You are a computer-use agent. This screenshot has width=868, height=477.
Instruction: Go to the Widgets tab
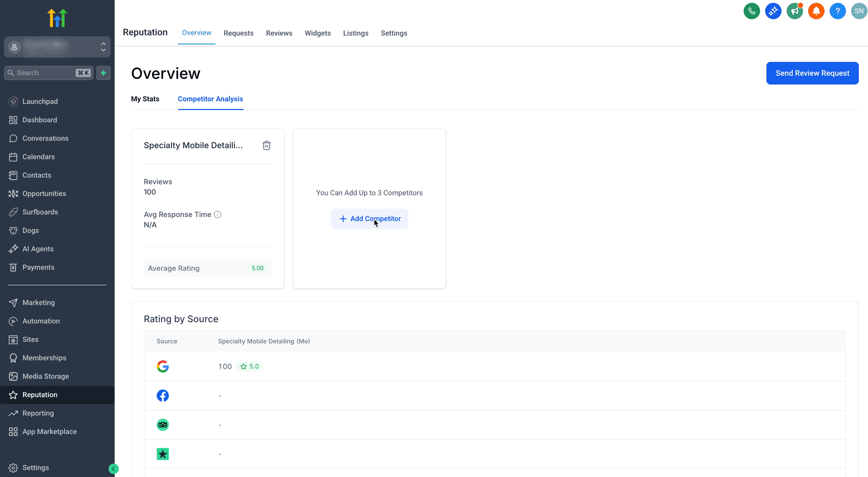point(318,33)
